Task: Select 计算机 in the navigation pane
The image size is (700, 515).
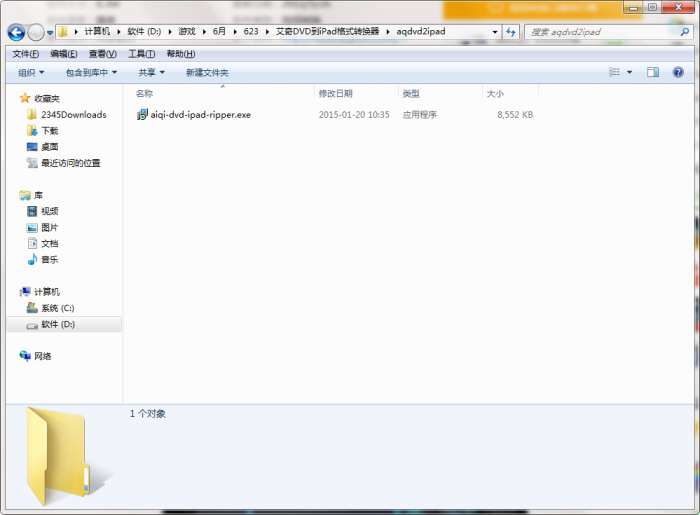Action: [47, 292]
